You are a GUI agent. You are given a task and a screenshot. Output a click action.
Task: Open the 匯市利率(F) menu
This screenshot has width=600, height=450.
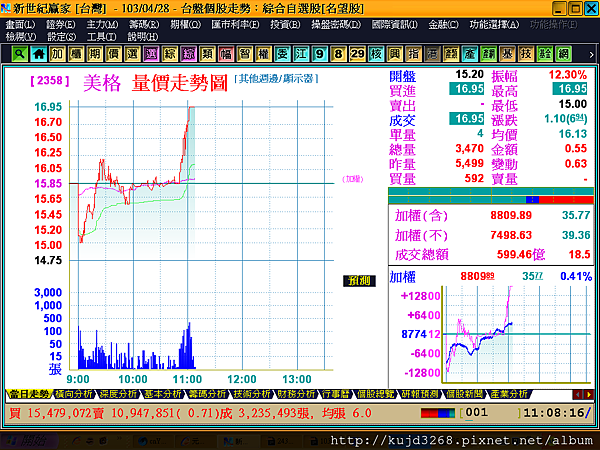[235, 25]
